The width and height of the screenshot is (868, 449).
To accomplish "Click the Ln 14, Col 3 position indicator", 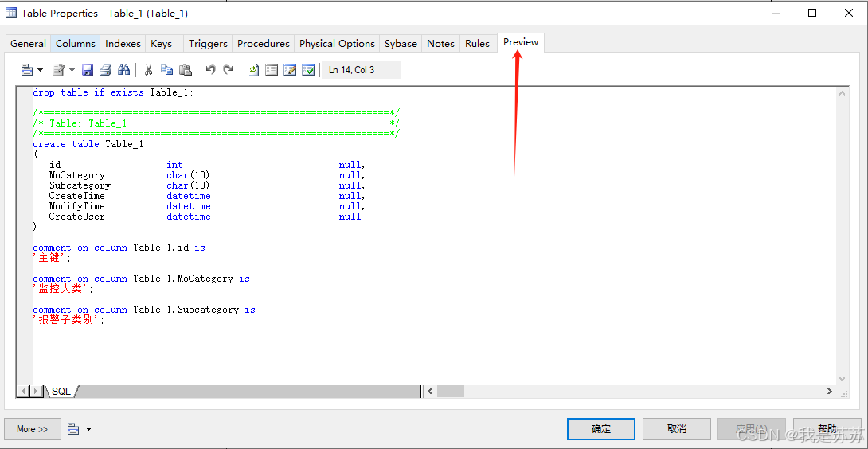I will tap(361, 70).
